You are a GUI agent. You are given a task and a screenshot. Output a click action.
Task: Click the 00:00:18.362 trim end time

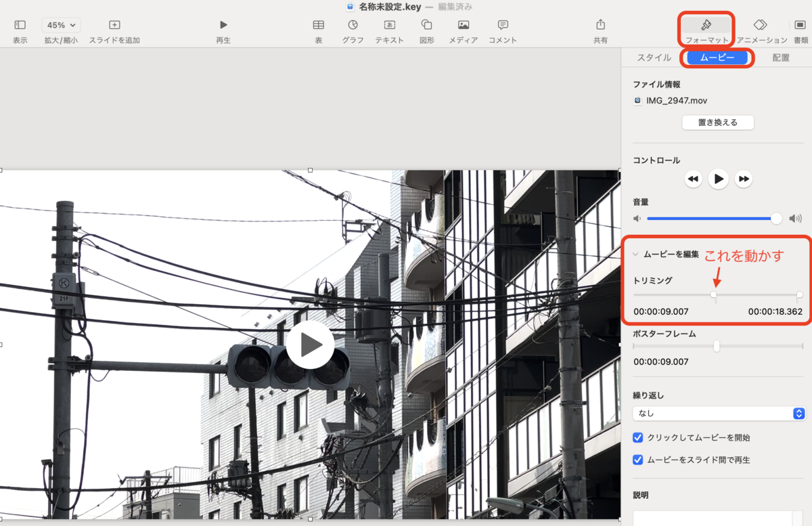(x=775, y=312)
